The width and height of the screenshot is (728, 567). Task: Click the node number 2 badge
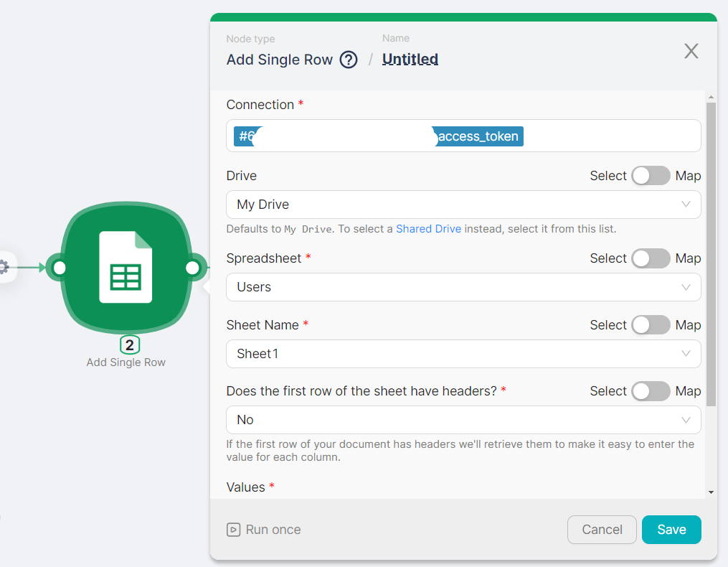point(129,345)
